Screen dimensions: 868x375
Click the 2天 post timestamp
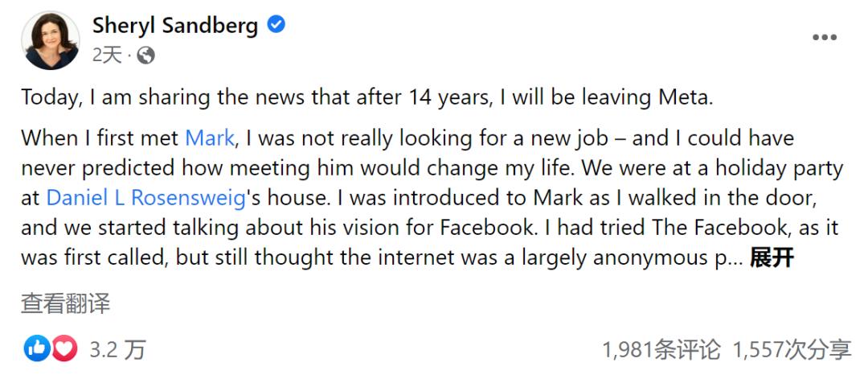point(106,55)
